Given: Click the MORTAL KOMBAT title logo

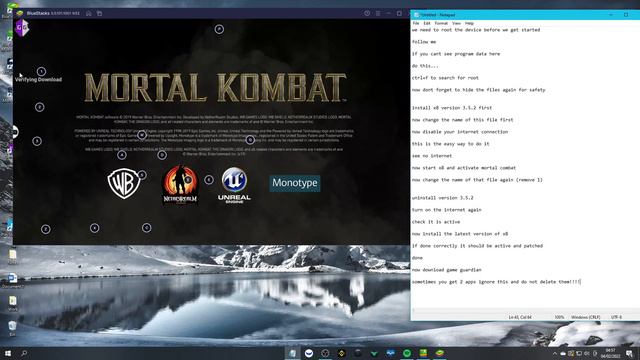Looking at the screenshot, I should pos(215,87).
